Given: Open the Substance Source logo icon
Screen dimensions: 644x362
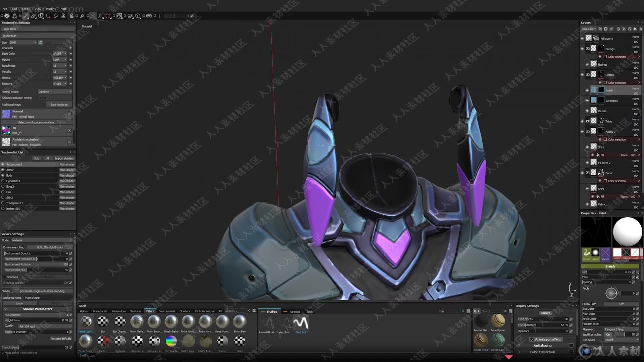Looking at the screenshot, I should [x=7, y=16].
